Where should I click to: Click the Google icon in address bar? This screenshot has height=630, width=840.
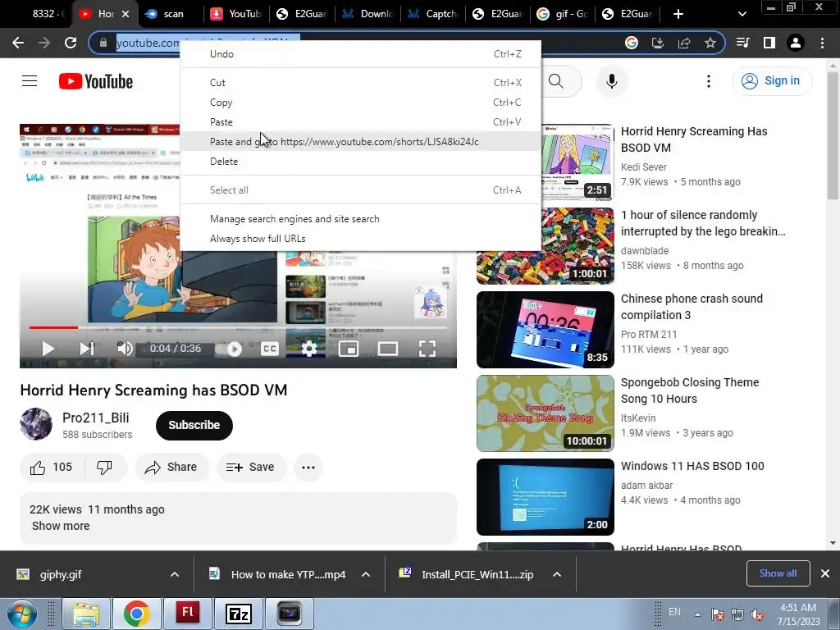pyautogui.click(x=632, y=43)
